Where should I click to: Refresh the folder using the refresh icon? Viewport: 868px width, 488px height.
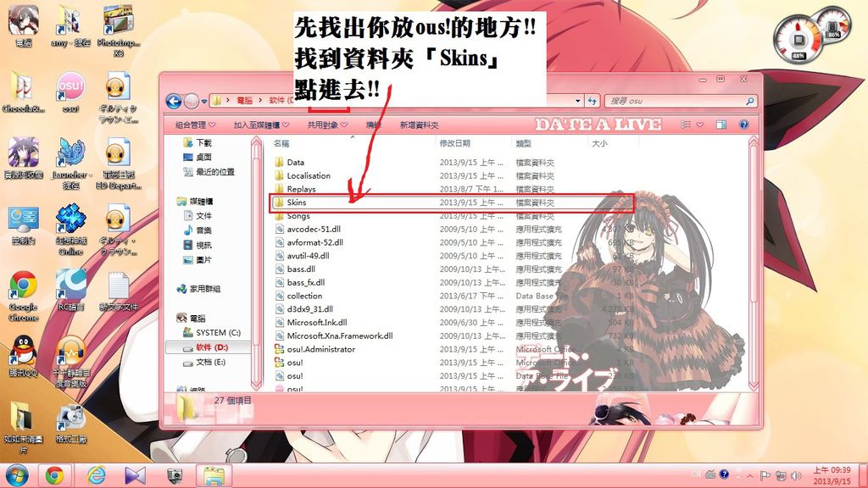[592, 101]
